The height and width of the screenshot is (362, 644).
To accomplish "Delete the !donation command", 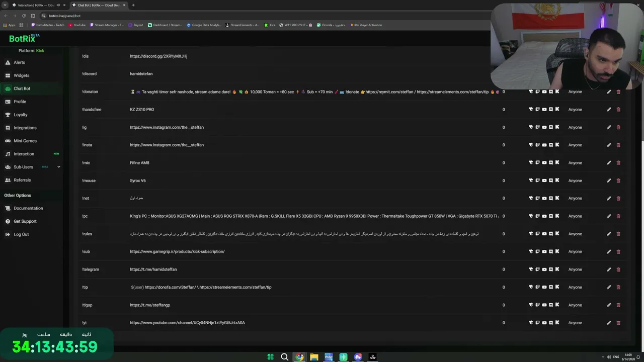I will pos(618,92).
